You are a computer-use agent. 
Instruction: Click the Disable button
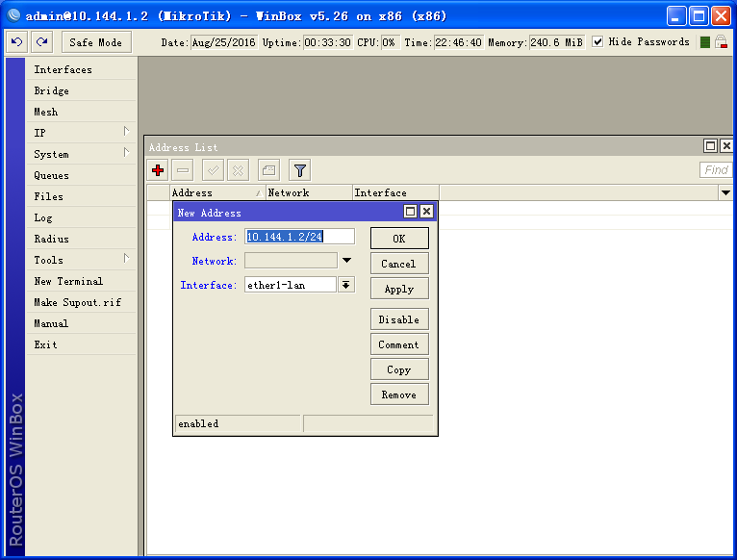pos(399,319)
